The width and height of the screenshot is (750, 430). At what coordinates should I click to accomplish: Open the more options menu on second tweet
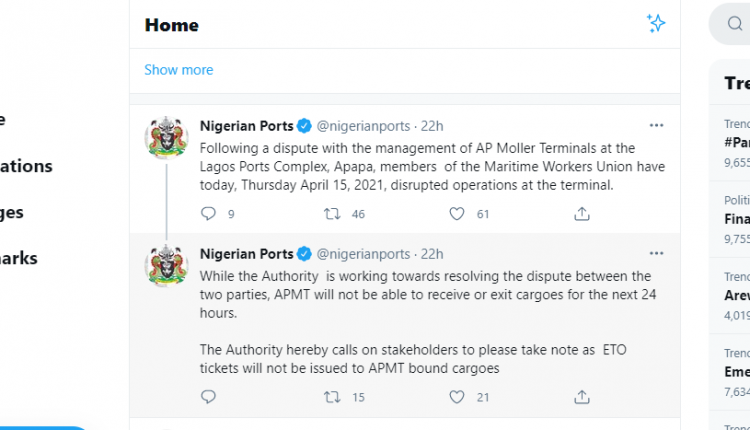point(656,254)
